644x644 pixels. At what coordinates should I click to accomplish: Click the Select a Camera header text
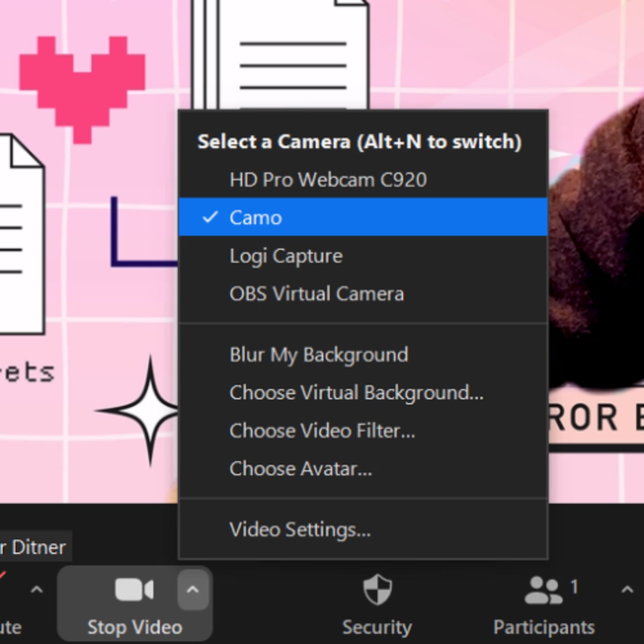coord(359,142)
